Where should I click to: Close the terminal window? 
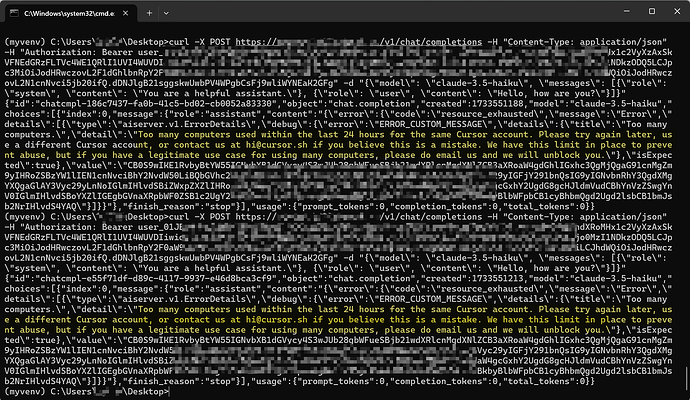click(677, 11)
